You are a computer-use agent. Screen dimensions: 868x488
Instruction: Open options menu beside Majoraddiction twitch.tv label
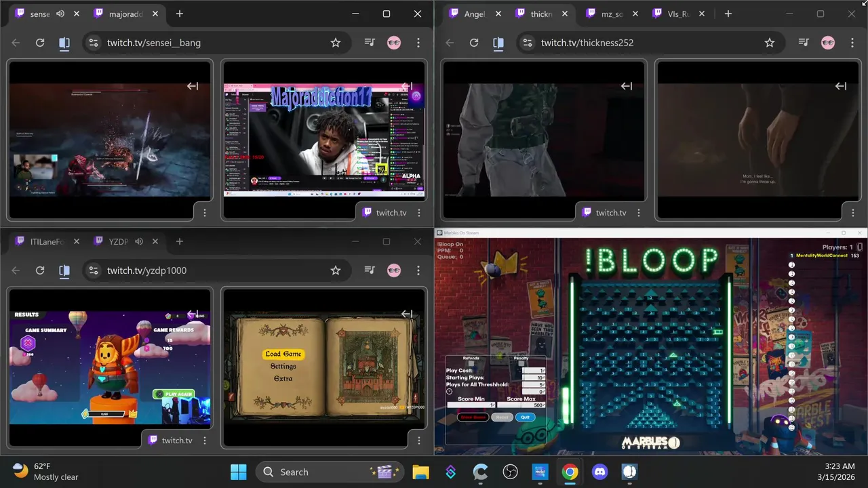[419, 213]
